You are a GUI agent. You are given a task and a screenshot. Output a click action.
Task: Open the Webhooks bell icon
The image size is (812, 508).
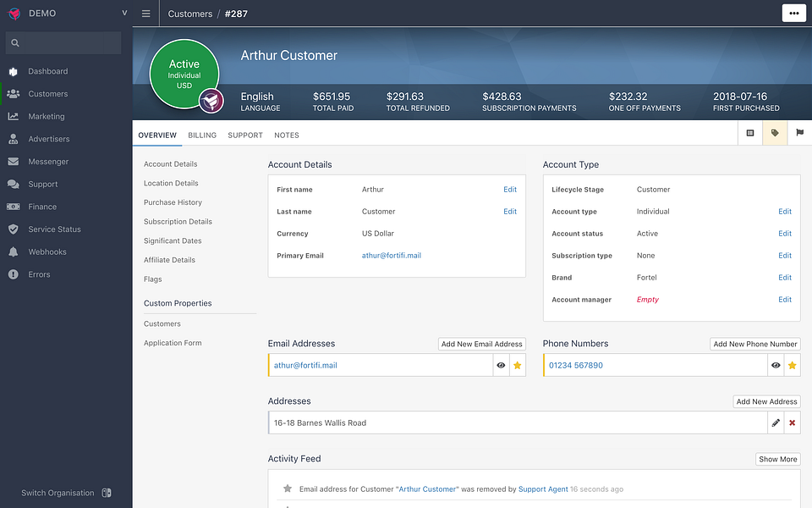click(14, 252)
